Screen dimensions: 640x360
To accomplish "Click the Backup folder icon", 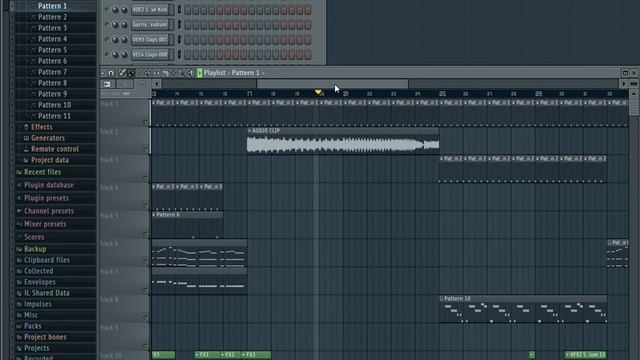I will [19, 249].
